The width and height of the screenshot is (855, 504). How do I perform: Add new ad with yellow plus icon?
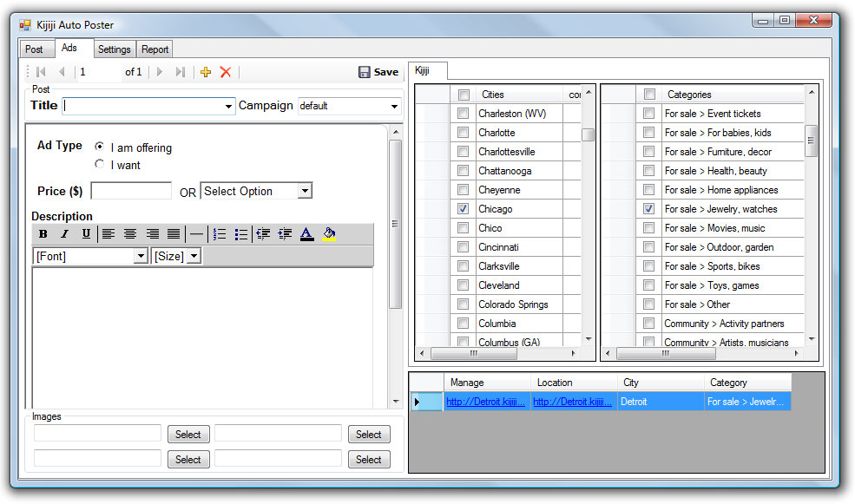click(x=206, y=72)
